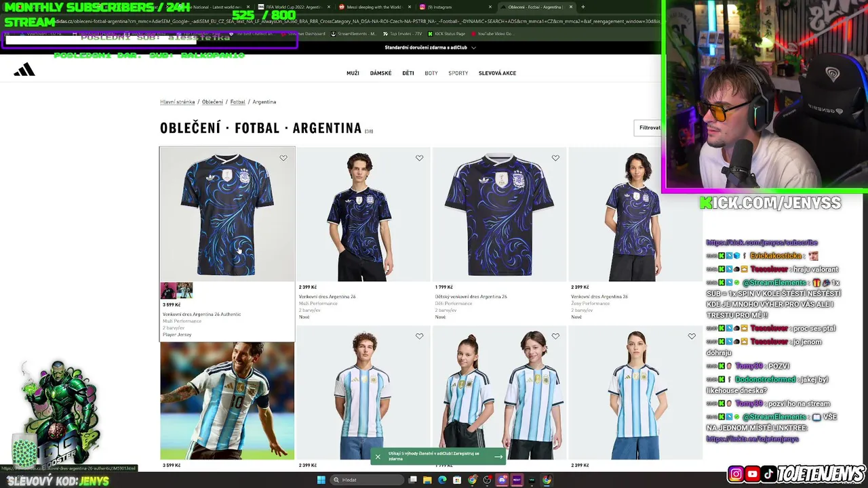The image size is (868, 488).
Task: Open a new browser tab with the plus button
Action: point(583,7)
